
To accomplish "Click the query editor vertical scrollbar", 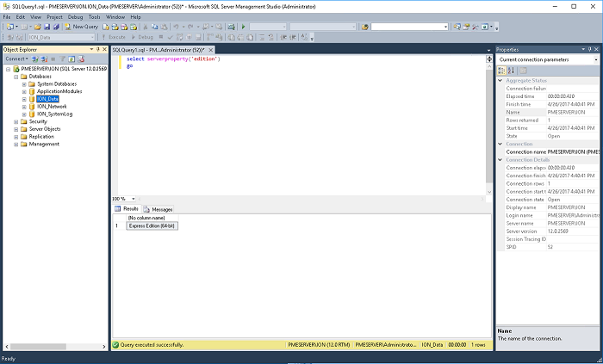I will point(489,126).
